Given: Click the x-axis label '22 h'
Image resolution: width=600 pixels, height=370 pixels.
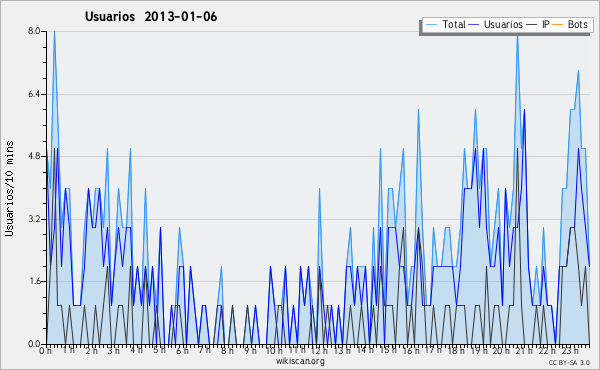Looking at the screenshot, I should click(546, 350).
